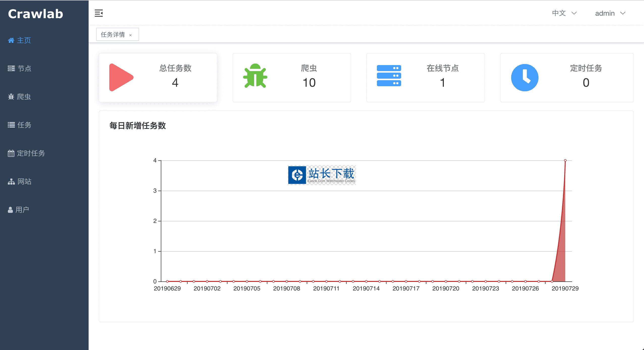The width and height of the screenshot is (644, 350).
Task: Switch to the 任务详情 tab
Action: pyautogui.click(x=113, y=35)
